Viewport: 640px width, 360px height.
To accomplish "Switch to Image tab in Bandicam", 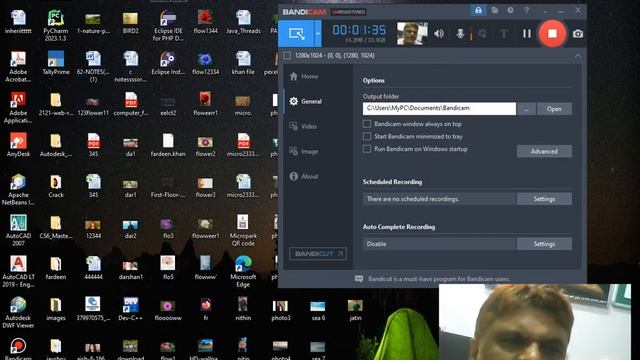I will coord(304,151).
